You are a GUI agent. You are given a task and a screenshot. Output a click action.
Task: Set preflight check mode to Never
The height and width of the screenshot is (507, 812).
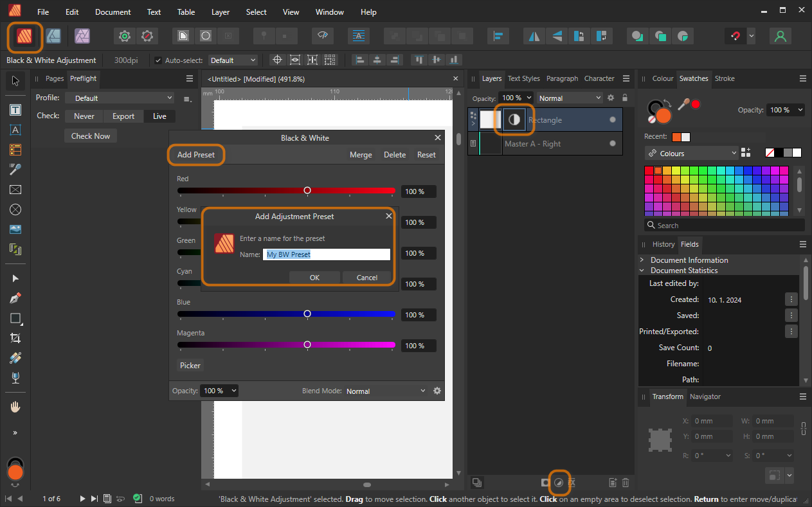84,116
